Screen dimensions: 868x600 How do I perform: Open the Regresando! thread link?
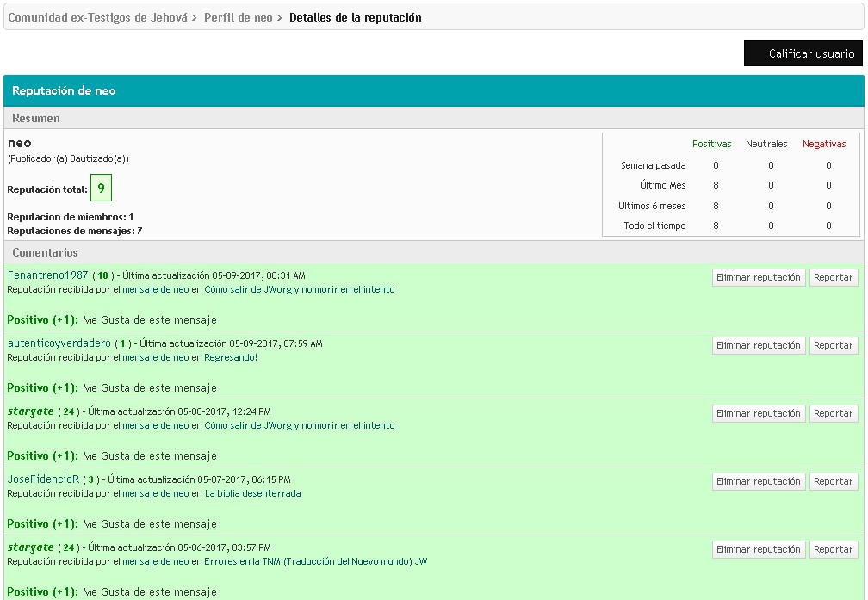(231, 358)
